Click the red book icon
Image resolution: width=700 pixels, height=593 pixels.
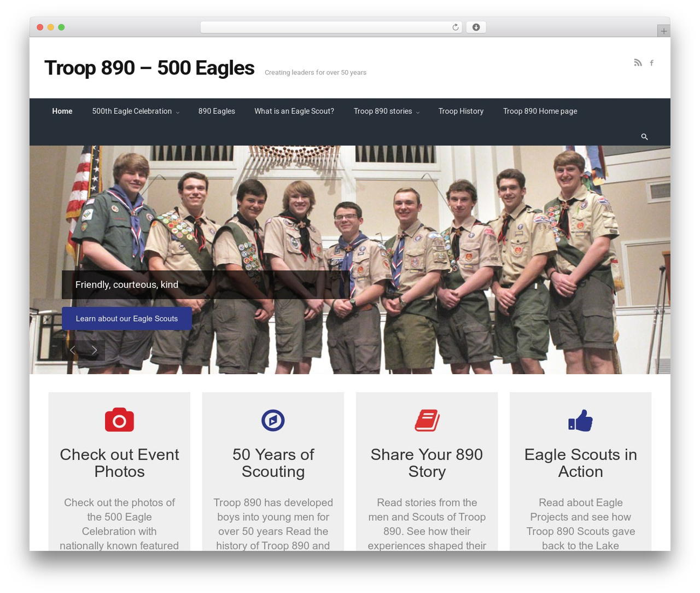(x=427, y=420)
